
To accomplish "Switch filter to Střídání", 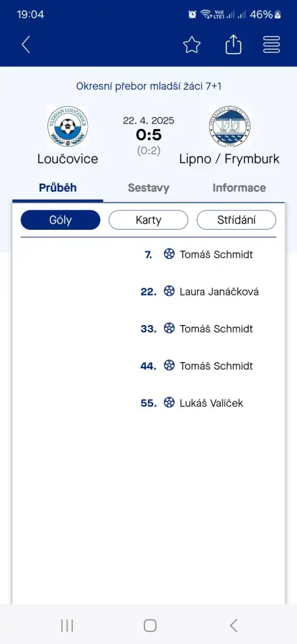I will click(x=236, y=220).
